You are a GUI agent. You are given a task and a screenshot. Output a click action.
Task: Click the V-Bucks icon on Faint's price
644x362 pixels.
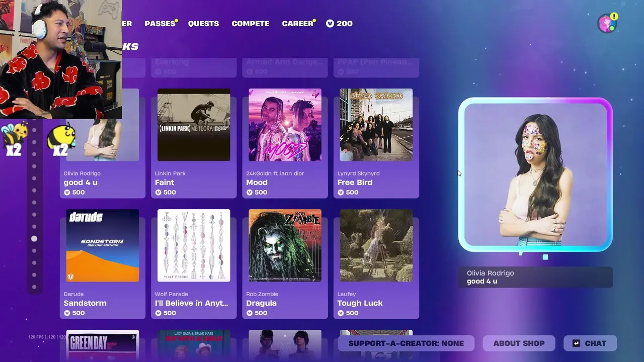(x=158, y=193)
